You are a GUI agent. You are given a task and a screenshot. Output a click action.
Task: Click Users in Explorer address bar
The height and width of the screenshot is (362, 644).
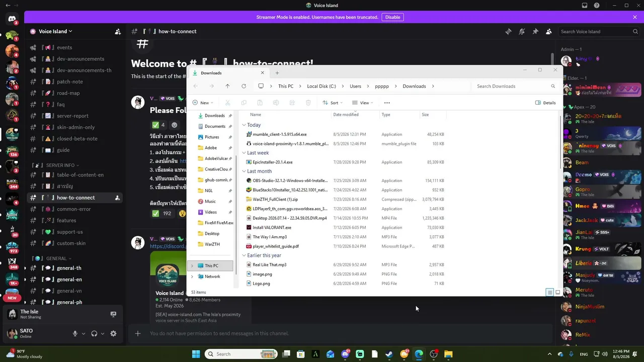tap(355, 86)
